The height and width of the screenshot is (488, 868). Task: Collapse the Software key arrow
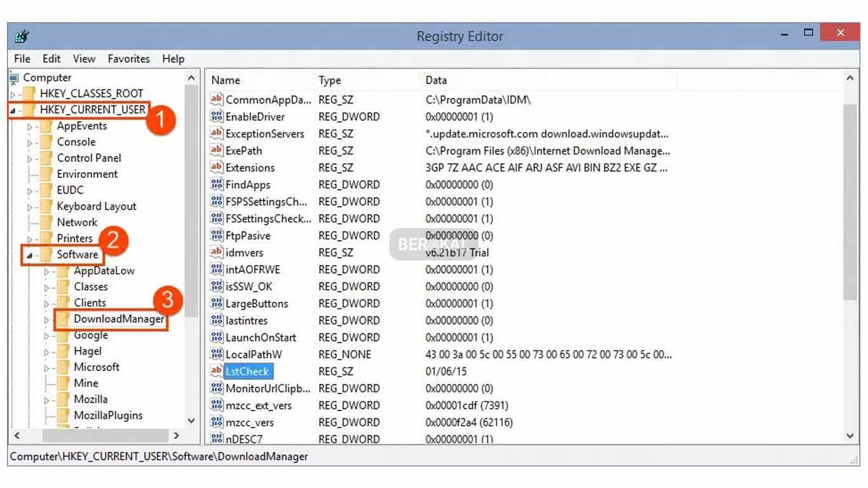pyautogui.click(x=29, y=255)
